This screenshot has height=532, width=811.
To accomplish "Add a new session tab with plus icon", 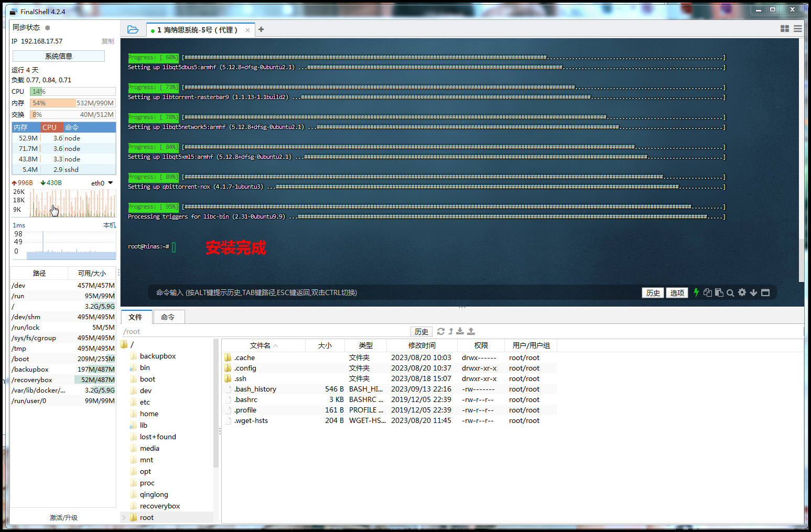I will click(x=261, y=30).
